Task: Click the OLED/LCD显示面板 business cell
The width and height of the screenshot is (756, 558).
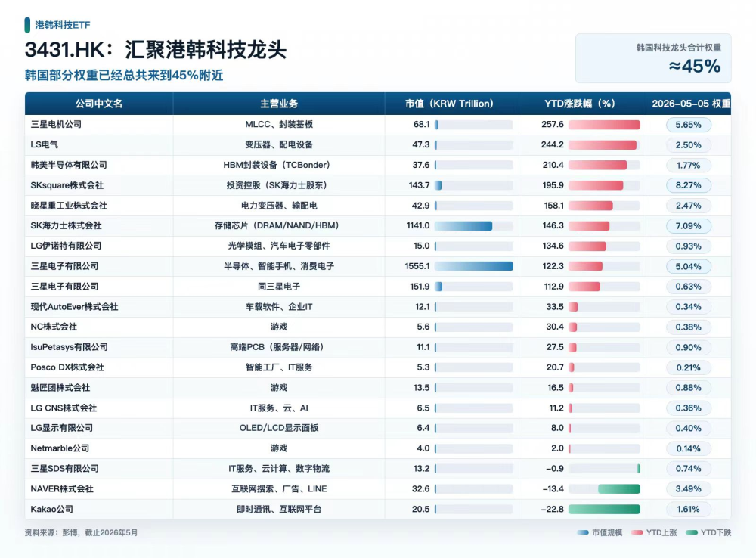Action: point(279,428)
